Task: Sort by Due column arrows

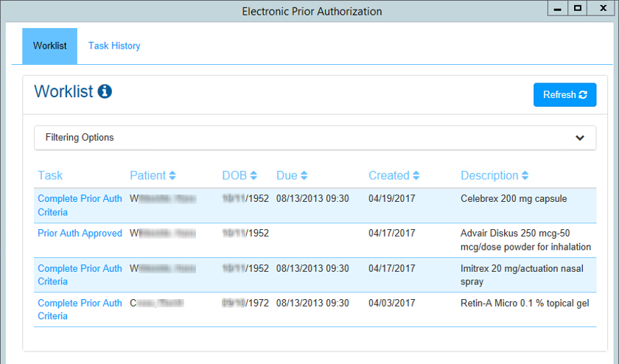Action: pyautogui.click(x=304, y=175)
